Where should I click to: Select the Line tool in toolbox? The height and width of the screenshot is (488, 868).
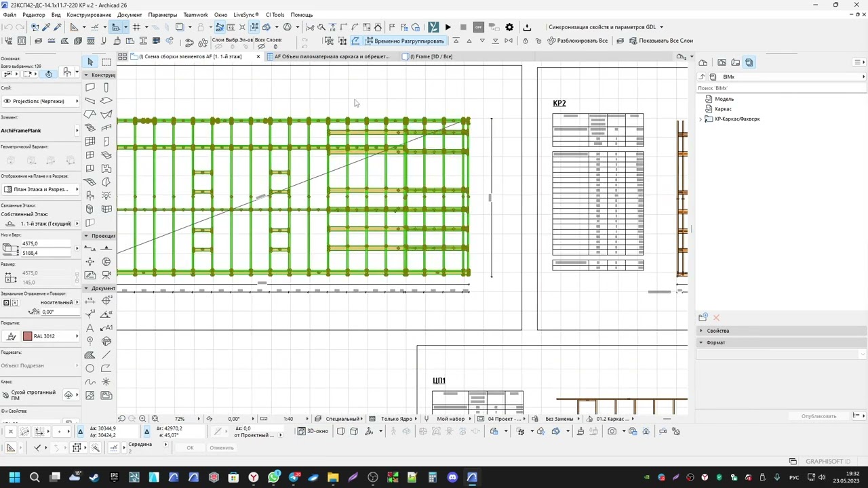(106, 354)
